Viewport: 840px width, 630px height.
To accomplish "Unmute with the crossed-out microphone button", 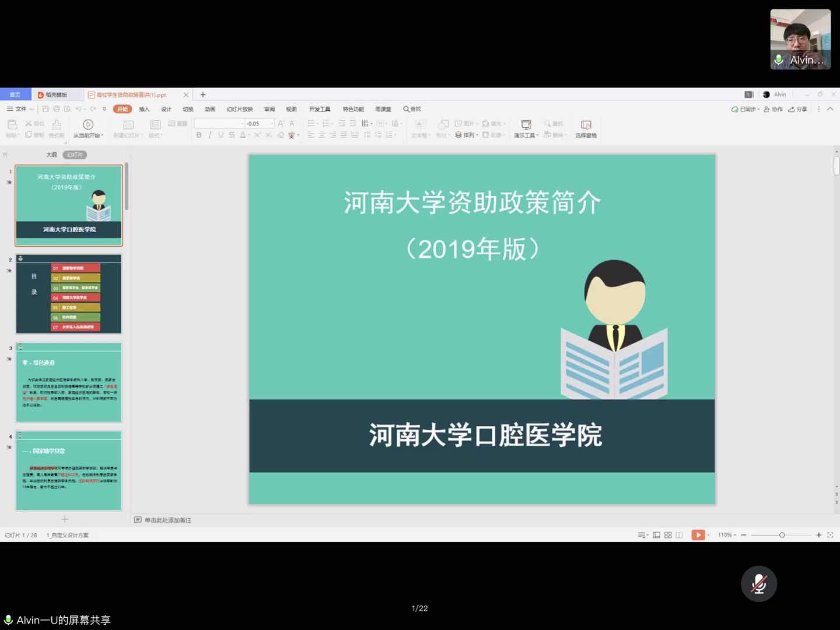I will tap(759, 583).
